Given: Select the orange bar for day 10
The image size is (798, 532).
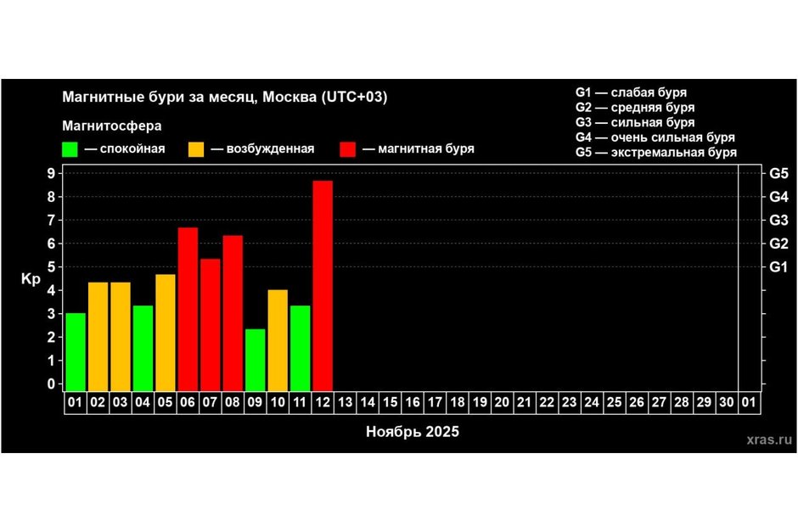Looking at the screenshot, I should (278, 339).
